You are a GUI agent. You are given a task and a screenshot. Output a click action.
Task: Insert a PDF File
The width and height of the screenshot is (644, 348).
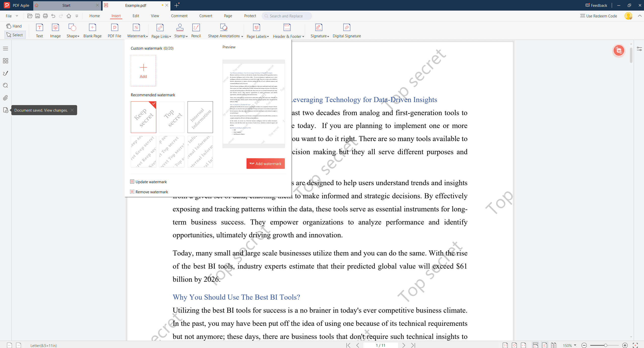[114, 31]
